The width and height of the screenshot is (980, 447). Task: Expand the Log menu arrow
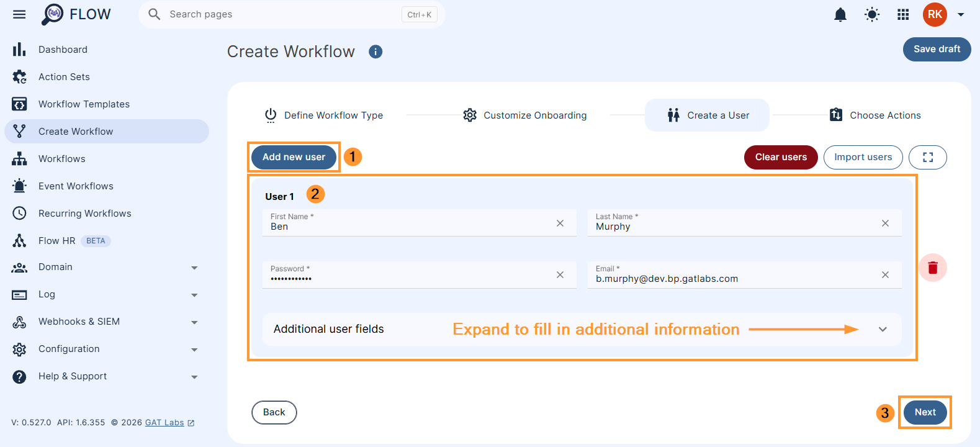pos(194,295)
